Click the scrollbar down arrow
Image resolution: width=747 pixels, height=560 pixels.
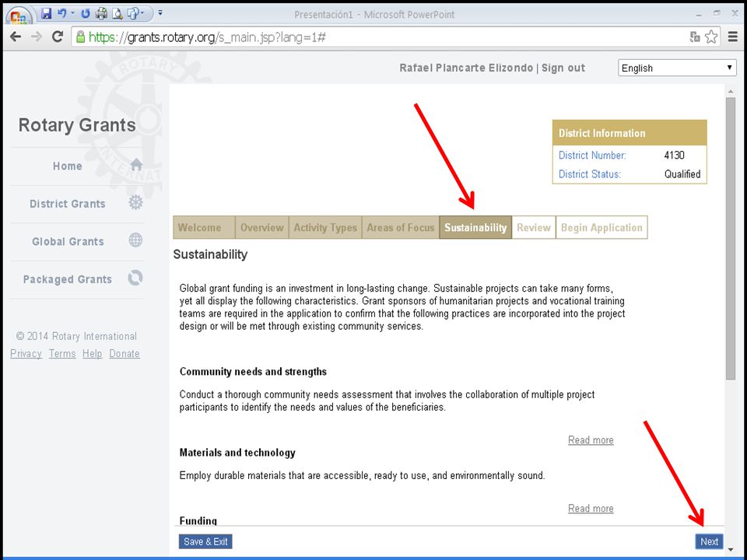[x=731, y=550]
